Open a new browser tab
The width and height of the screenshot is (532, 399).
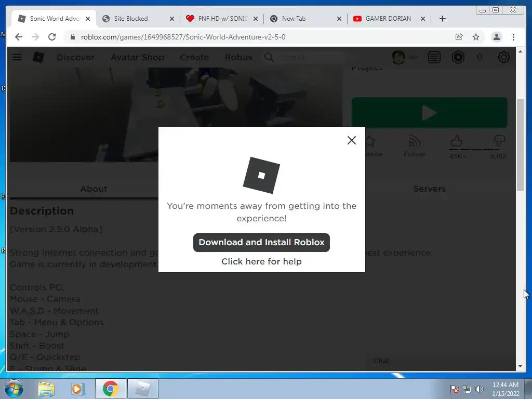(443, 19)
